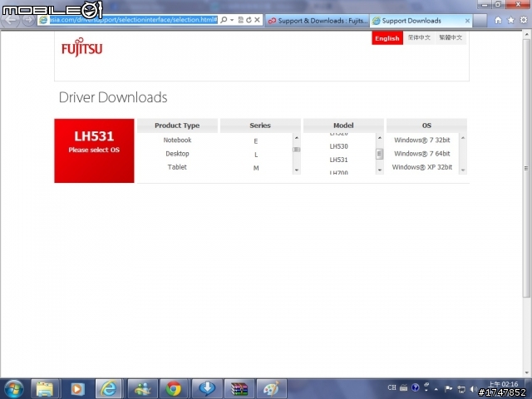Screen dimensions: 532x399
Task: Open Action Center flag icon
Action: click(x=448, y=388)
